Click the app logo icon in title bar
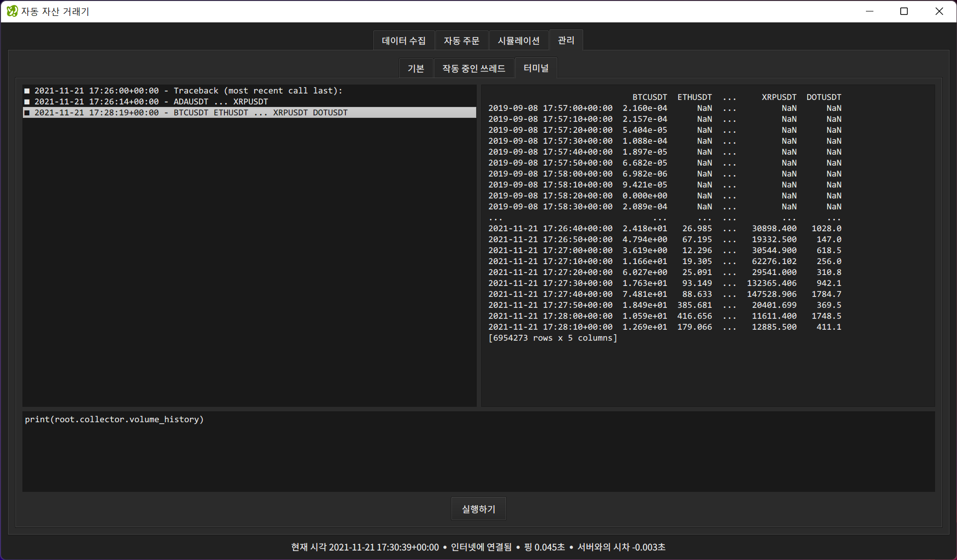This screenshot has height=560, width=957. tap(12, 11)
